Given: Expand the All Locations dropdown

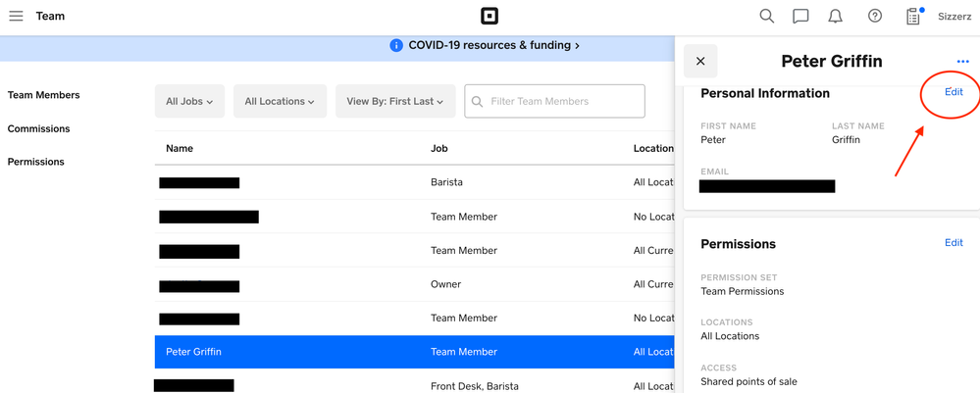Looking at the screenshot, I should pyautogui.click(x=280, y=102).
